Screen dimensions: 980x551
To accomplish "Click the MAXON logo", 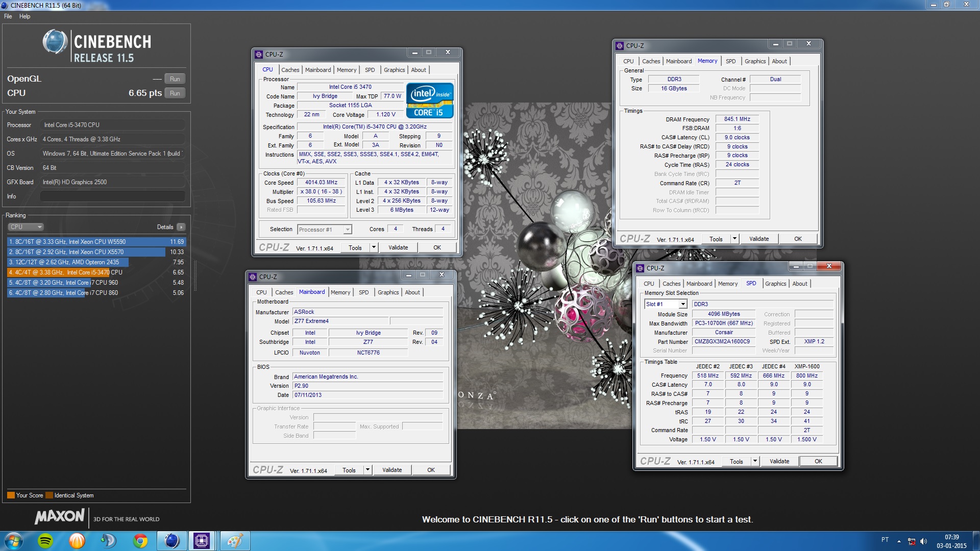I will click(x=60, y=516).
